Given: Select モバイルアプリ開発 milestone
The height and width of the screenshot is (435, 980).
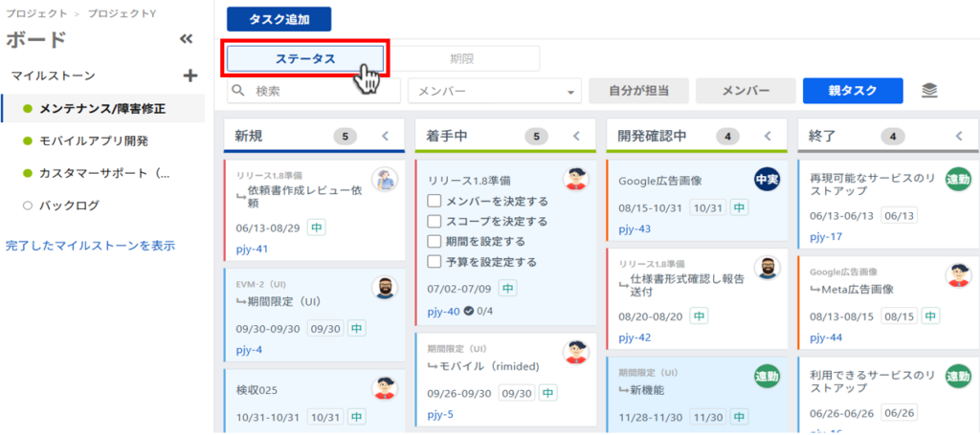Looking at the screenshot, I should (93, 141).
